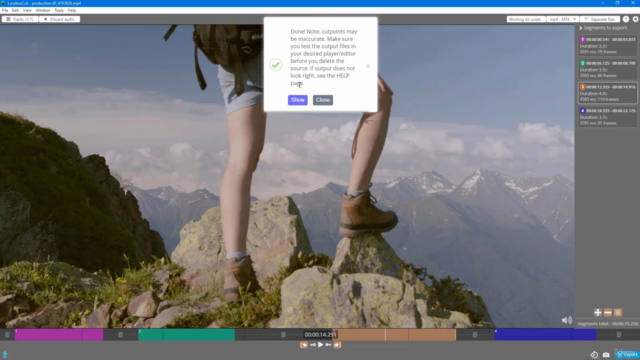
Task: Click the orange split segment icon
Action: (618, 313)
